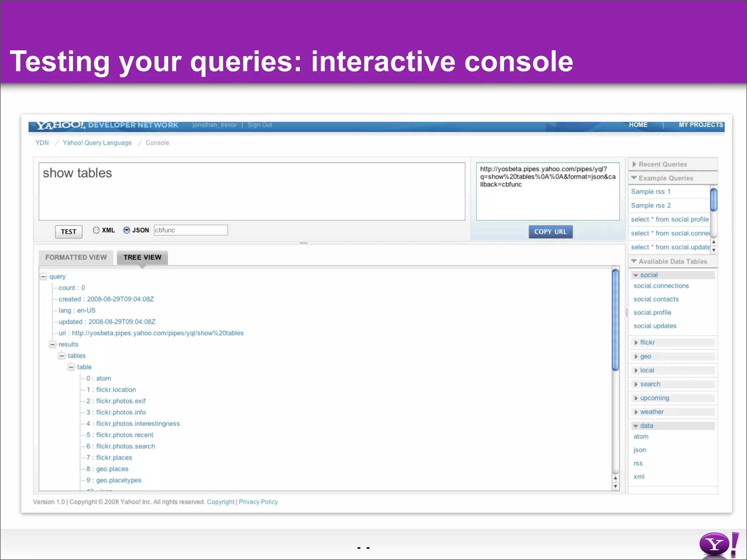Image resolution: width=747 pixels, height=560 pixels.
Task: Collapse the results tree node
Action: click(53, 344)
